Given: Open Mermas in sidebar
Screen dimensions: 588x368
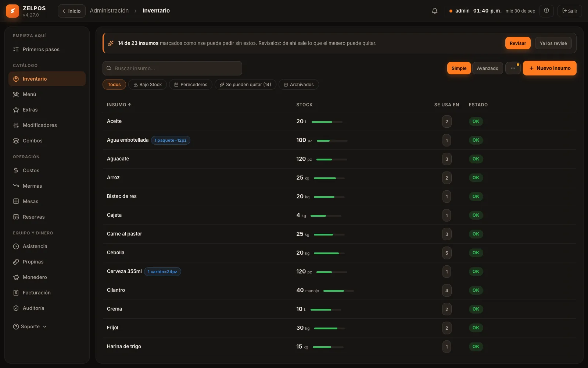Looking at the screenshot, I should (x=47, y=186).
